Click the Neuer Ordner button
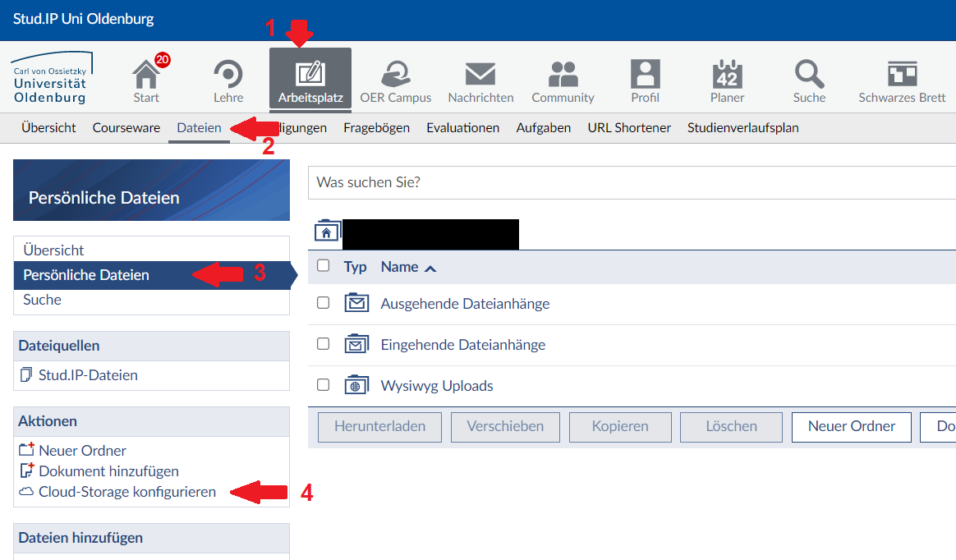Viewport: 956px width, 560px height. (x=852, y=427)
